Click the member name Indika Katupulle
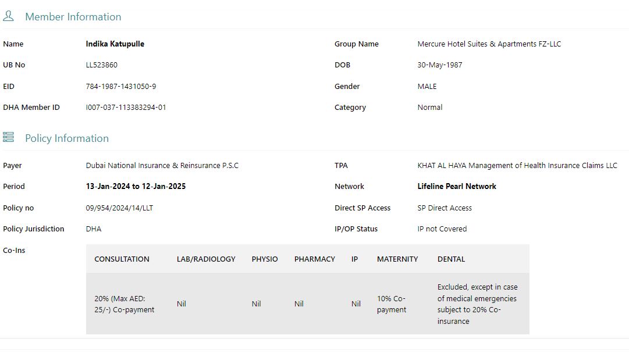This screenshot has width=629, height=364. pyautogui.click(x=115, y=44)
